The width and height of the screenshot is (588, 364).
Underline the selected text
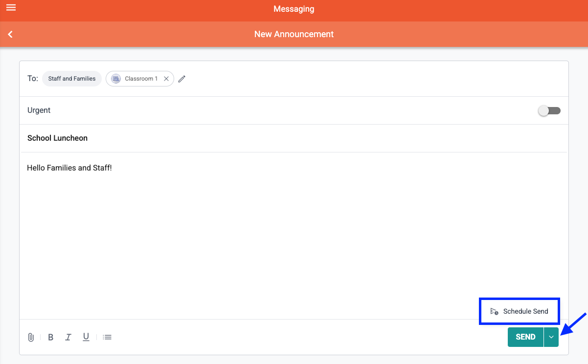86,337
